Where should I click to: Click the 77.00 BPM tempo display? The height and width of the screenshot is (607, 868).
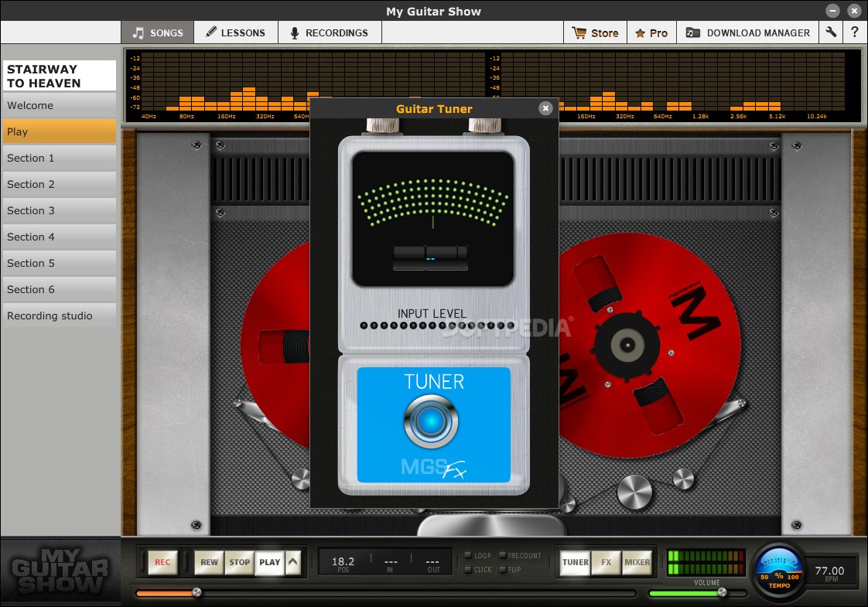click(x=830, y=573)
